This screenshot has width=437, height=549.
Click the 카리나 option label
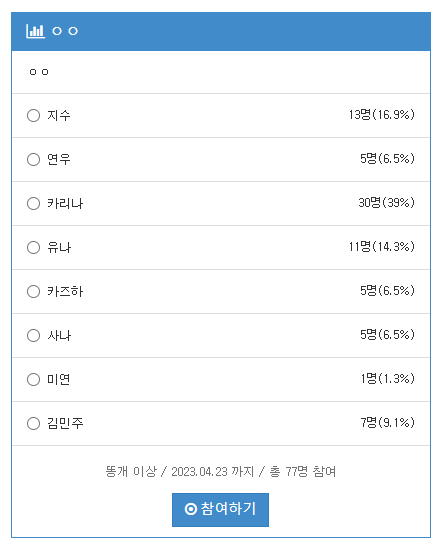(65, 203)
